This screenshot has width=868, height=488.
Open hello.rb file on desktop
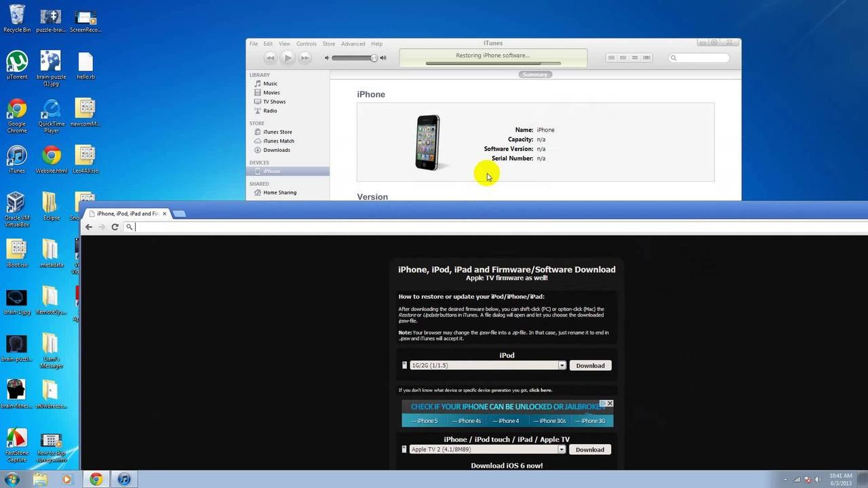[x=85, y=66]
